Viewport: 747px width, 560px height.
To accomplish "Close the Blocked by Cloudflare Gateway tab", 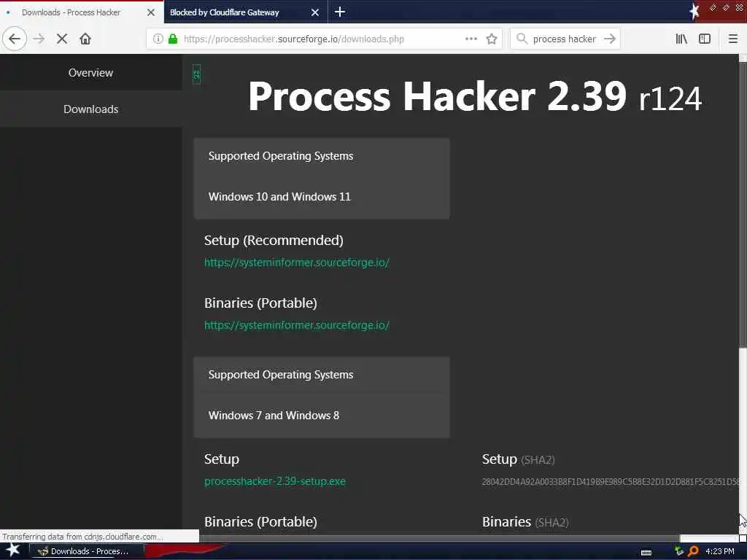I will click(x=315, y=12).
